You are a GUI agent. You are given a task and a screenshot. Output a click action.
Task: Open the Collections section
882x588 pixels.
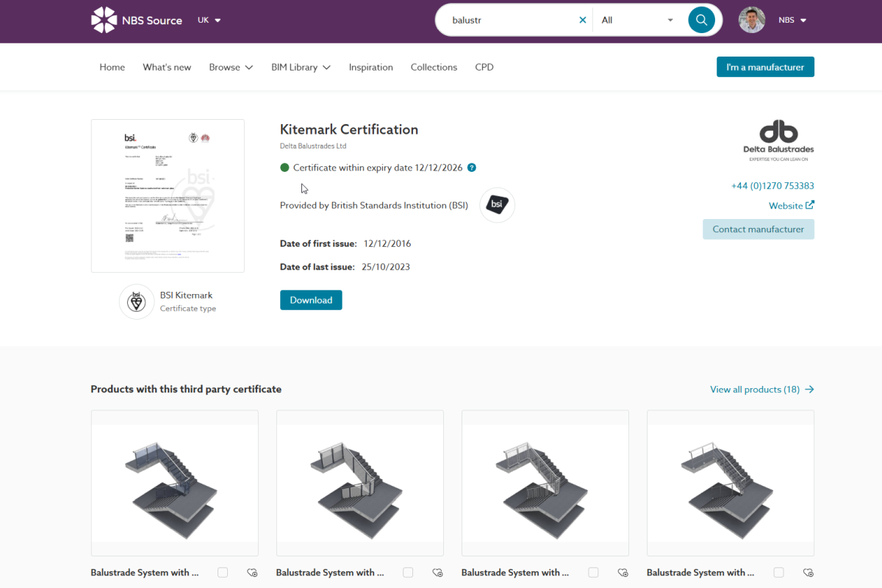click(434, 67)
